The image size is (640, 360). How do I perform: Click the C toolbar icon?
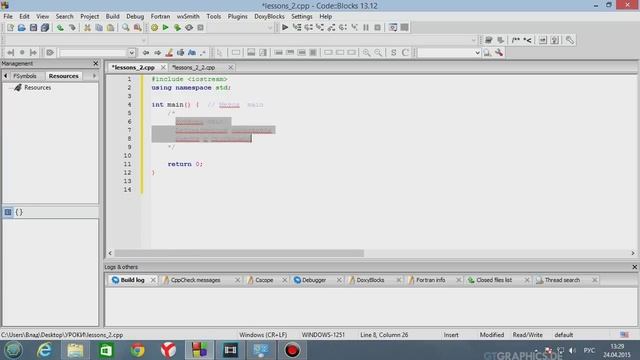coord(405,53)
